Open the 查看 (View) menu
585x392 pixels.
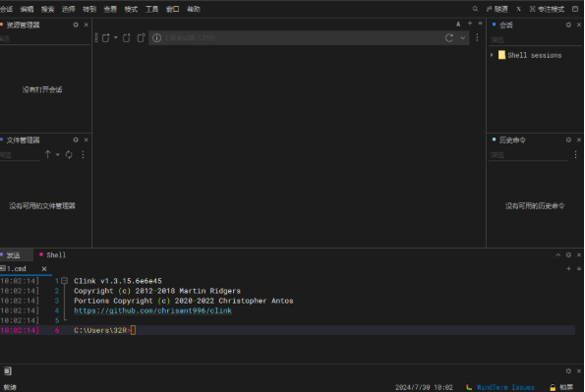pos(110,9)
